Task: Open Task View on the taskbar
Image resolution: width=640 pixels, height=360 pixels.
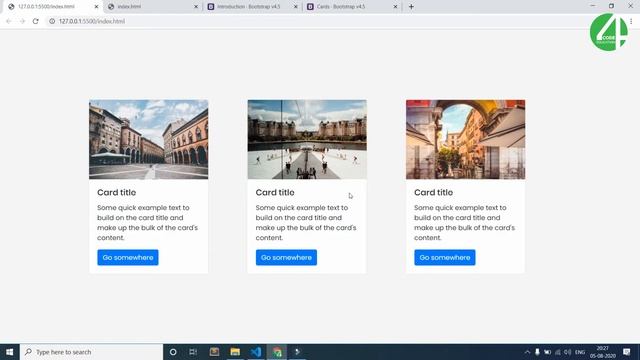Action: point(193,352)
